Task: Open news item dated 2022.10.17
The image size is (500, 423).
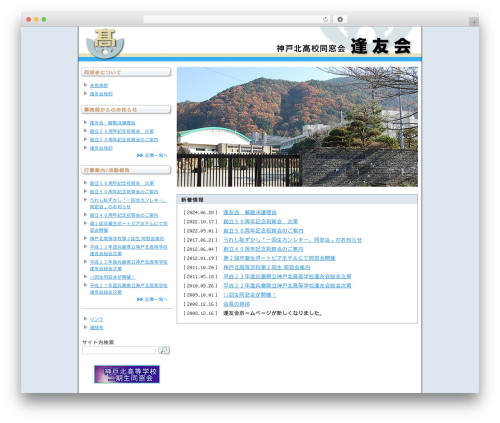Action: [x=261, y=221]
